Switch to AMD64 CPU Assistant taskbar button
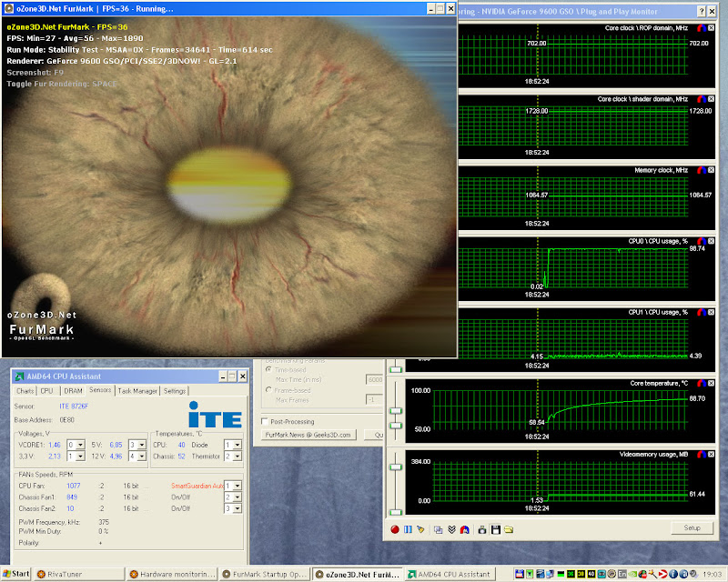 tap(450, 574)
